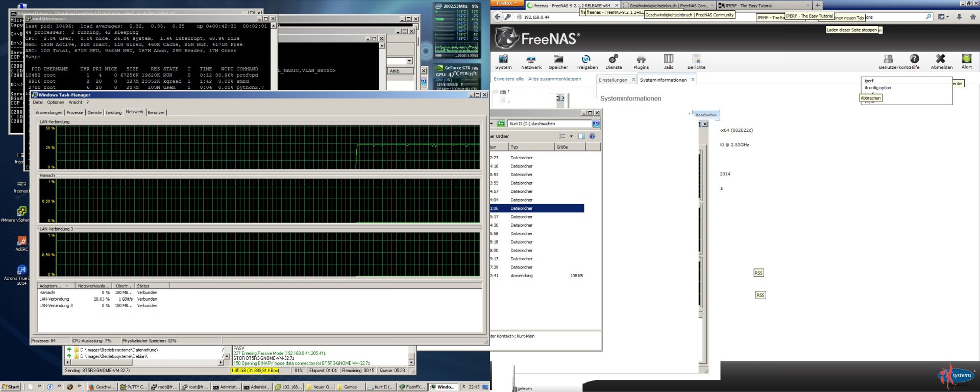The height and width of the screenshot is (392, 980).
Task: Open the Freigaben shares icon
Action: pyautogui.click(x=586, y=62)
